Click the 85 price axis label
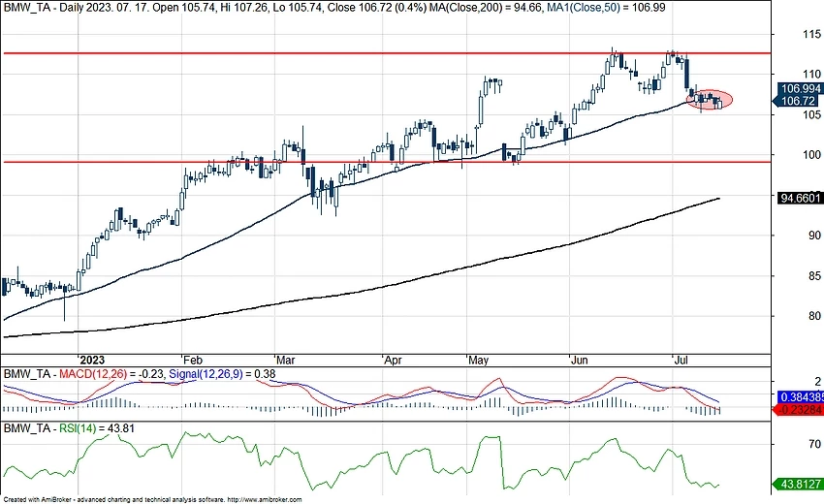824x504 pixels. coord(814,276)
